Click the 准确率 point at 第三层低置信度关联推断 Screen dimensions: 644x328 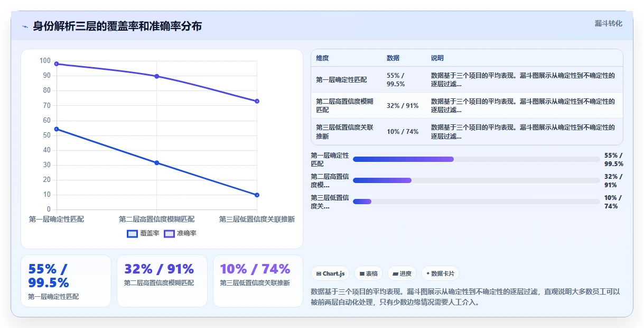257,101
